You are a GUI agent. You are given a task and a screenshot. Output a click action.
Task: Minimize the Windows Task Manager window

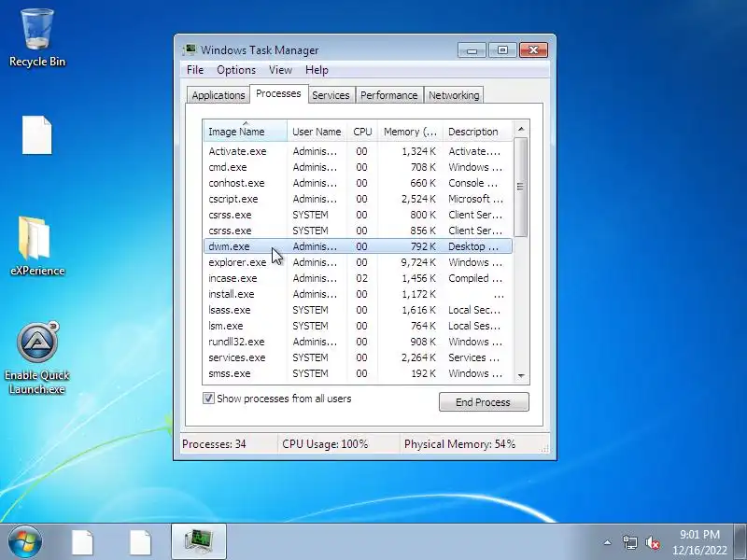tap(472, 50)
